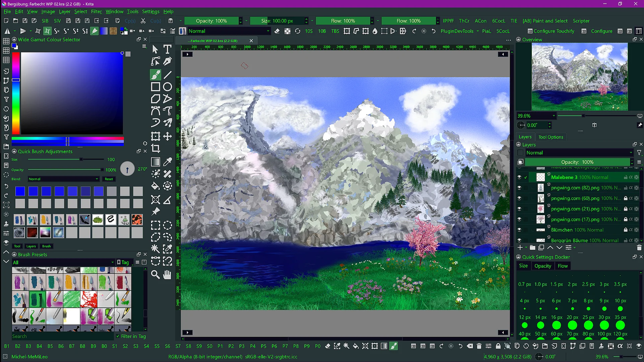Select the Pan hand tool
The width and height of the screenshot is (644, 362).
click(x=167, y=275)
